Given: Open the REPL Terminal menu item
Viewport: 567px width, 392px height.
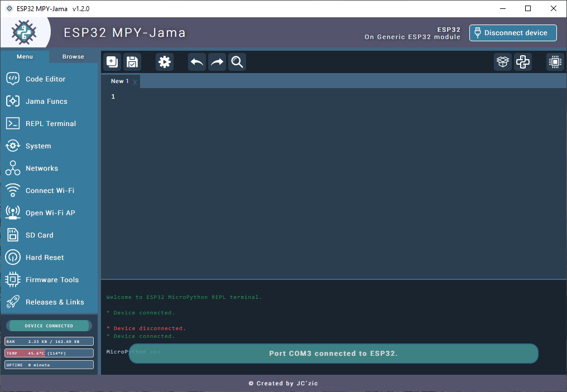Looking at the screenshot, I should (49, 124).
